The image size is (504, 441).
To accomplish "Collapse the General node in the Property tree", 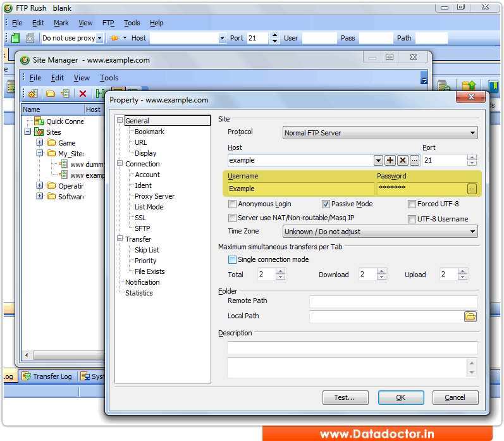I will point(120,120).
